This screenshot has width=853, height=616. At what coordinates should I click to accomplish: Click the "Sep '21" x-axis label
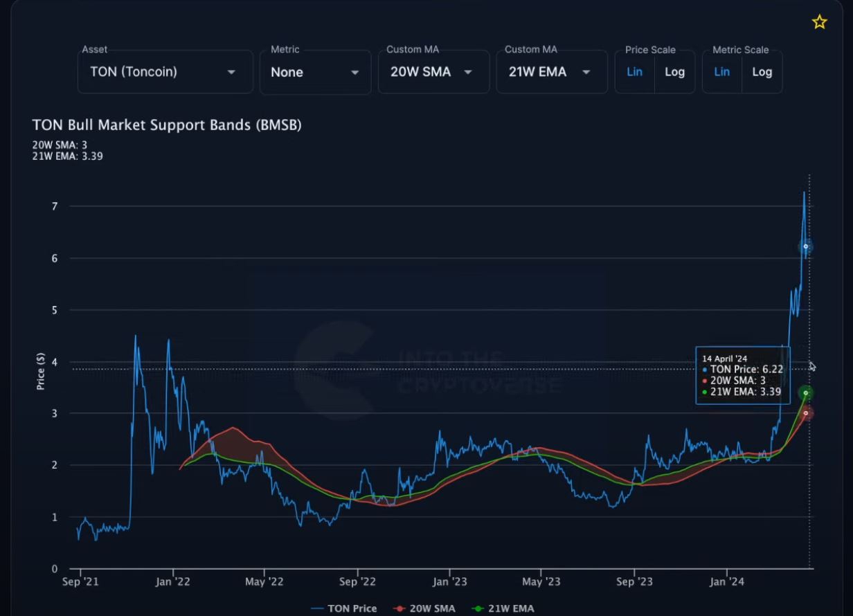click(80, 582)
